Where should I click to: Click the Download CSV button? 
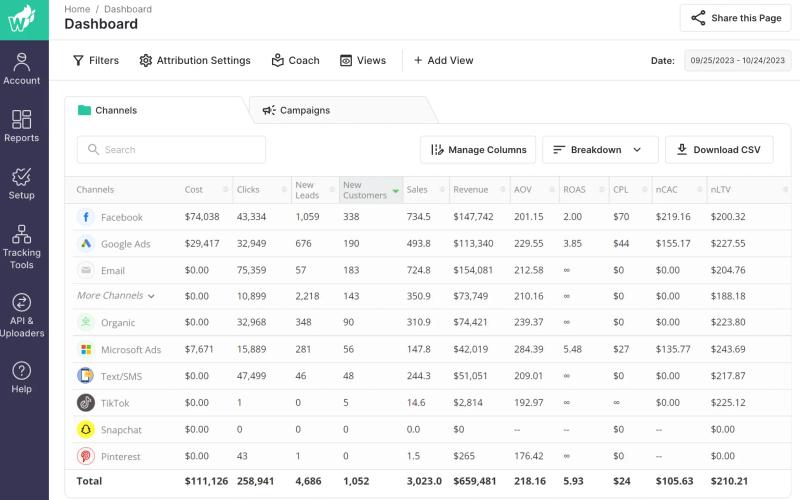[719, 149]
